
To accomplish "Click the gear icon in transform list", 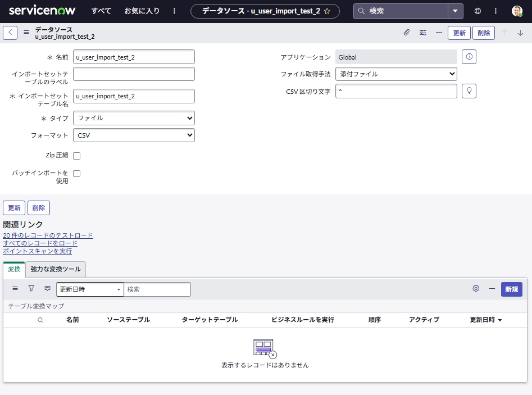I will (x=476, y=288).
